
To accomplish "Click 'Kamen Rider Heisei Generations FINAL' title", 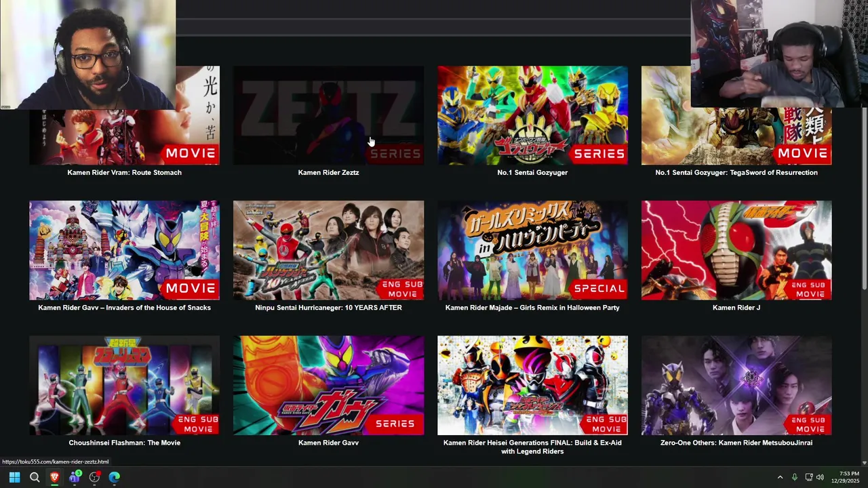I will 532,447.
